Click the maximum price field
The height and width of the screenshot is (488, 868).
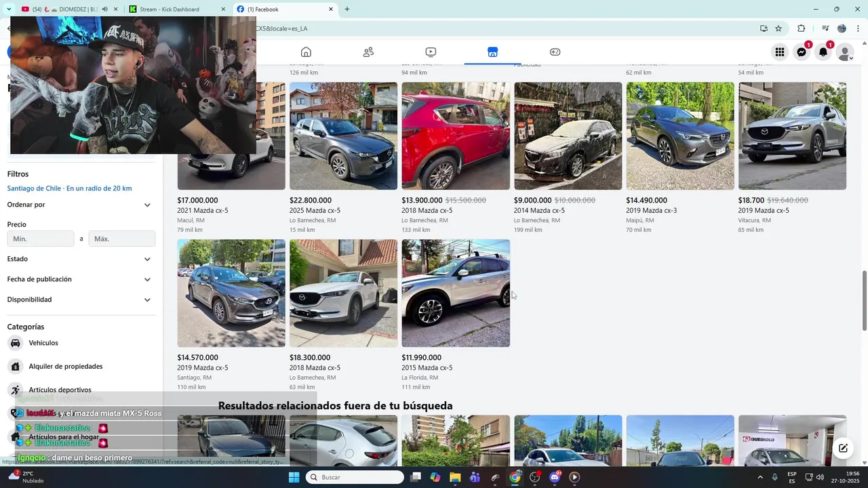tap(122, 239)
